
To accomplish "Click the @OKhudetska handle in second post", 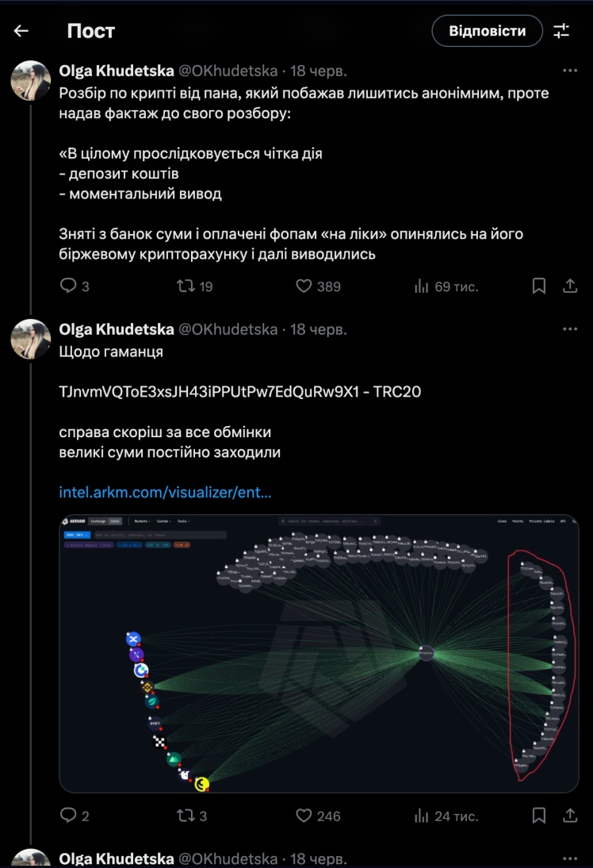I will point(228,329).
